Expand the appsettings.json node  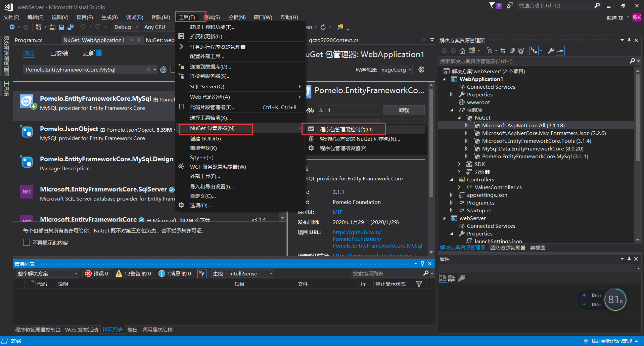point(451,195)
